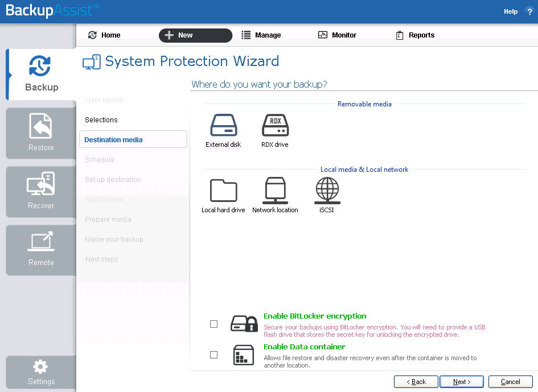Open the Remote section in the sidebar
Image resolution: width=538 pixels, height=392 pixels.
pyautogui.click(x=40, y=250)
